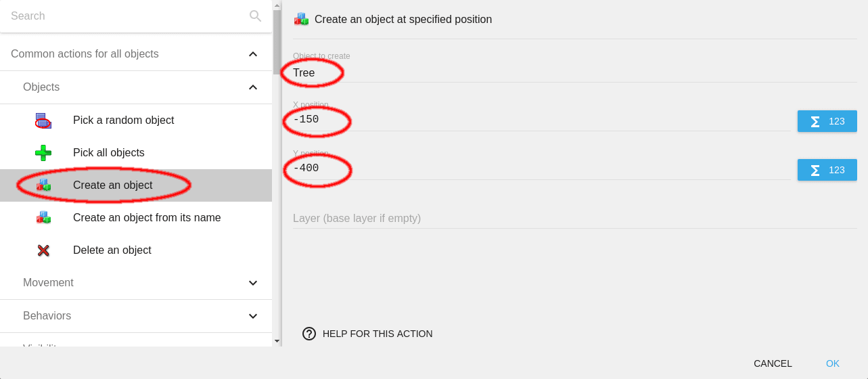This screenshot has height=379, width=868.
Task: Open expression editor for X position
Action: 827,121
